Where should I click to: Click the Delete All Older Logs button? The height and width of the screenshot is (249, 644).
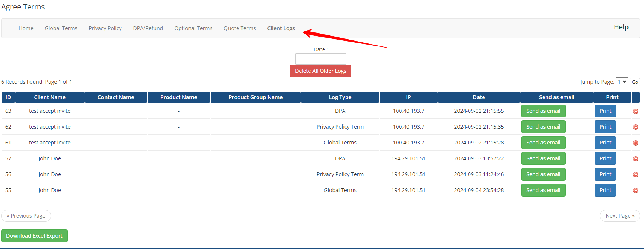320,71
